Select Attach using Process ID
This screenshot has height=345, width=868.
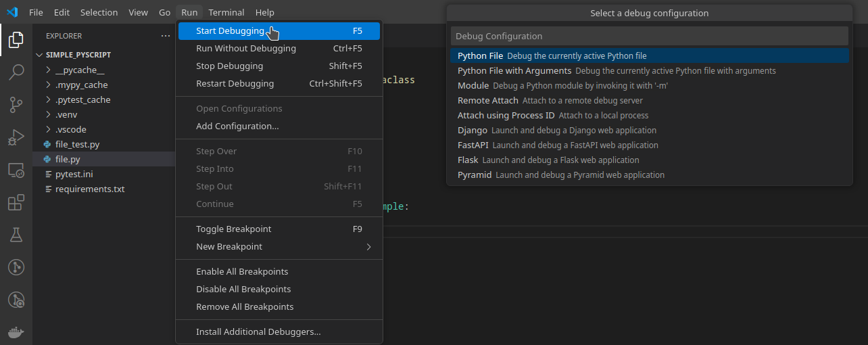pyautogui.click(x=650, y=115)
